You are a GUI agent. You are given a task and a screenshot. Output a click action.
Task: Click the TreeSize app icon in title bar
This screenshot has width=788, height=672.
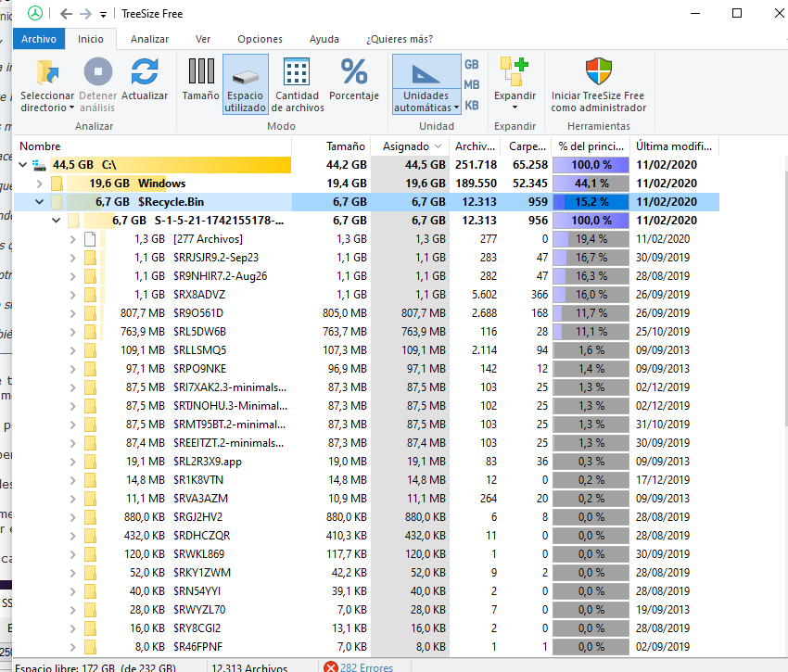(x=34, y=13)
